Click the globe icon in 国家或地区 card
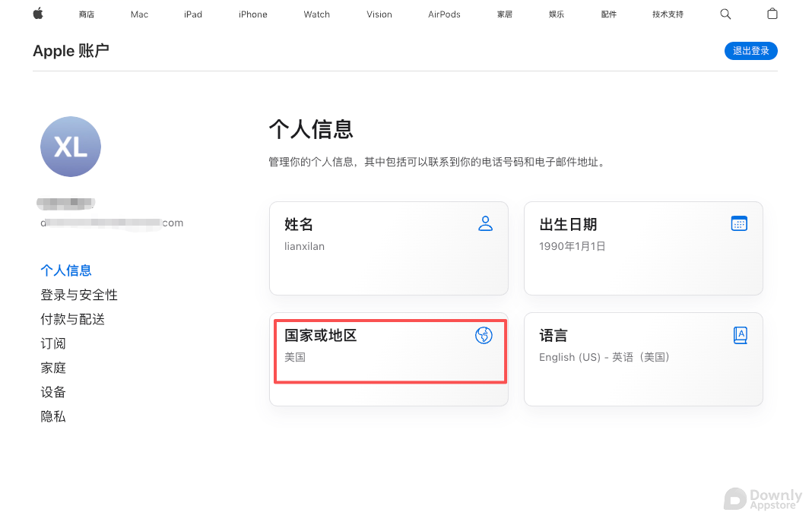The width and height of the screenshot is (812, 512). coord(484,335)
